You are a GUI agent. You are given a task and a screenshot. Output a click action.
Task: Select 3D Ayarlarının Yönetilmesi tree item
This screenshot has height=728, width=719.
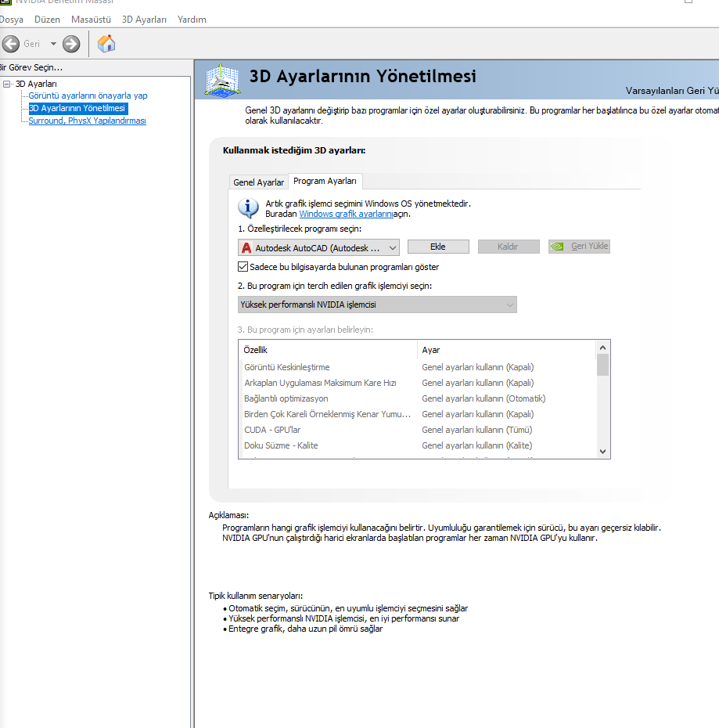tap(77, 108)
